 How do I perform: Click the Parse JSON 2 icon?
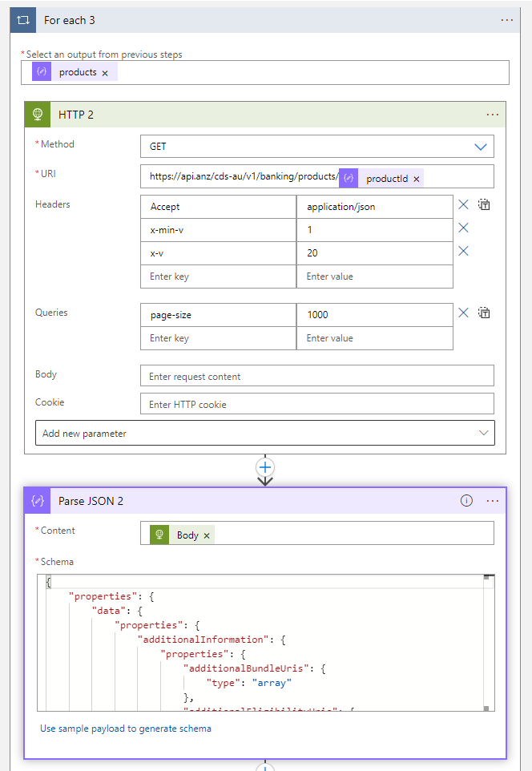38,501
